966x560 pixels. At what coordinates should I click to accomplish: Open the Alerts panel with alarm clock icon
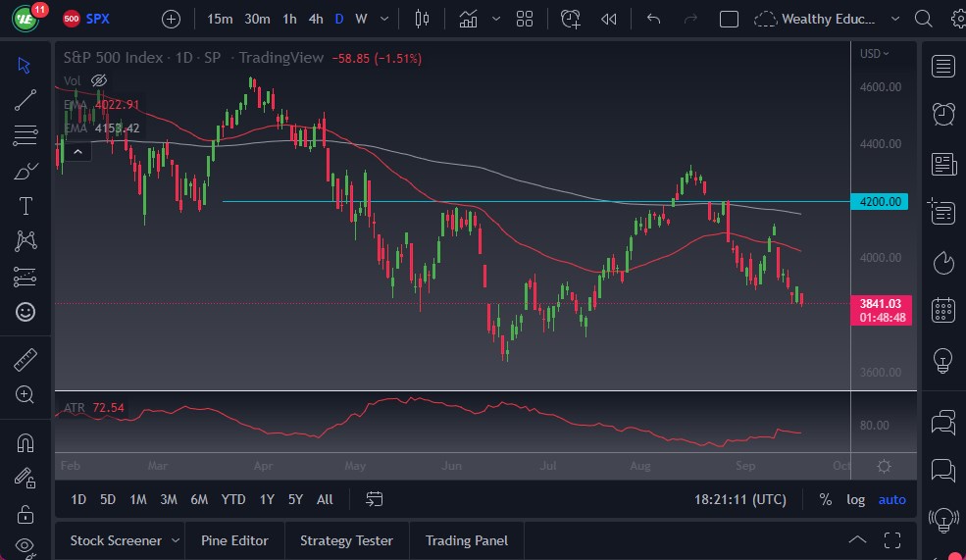click(943, 113)
